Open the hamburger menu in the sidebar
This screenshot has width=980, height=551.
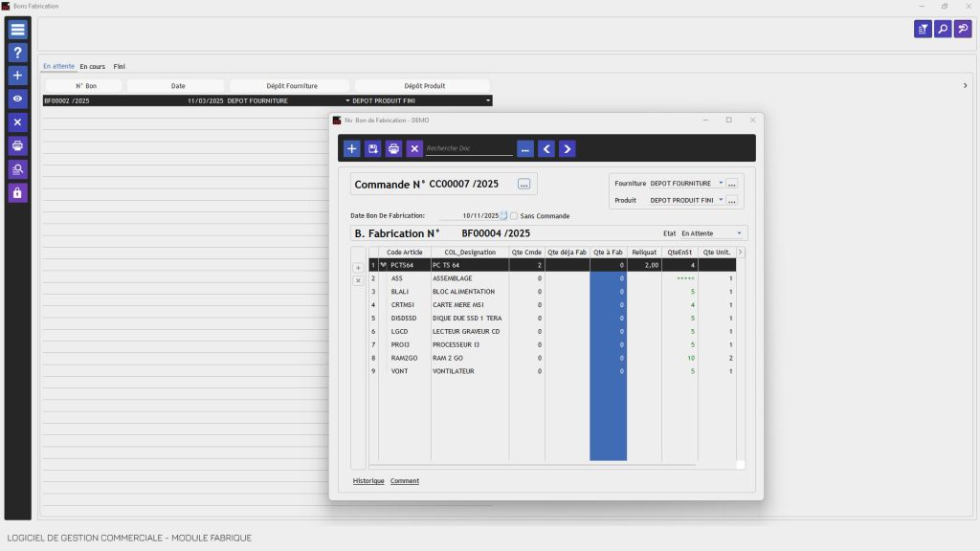pos(16,29)
